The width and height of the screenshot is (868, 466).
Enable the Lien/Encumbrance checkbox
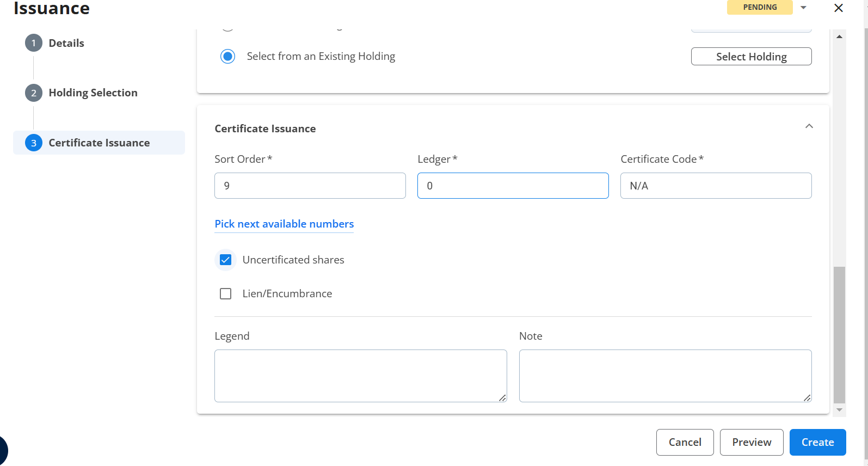point(226,294)
